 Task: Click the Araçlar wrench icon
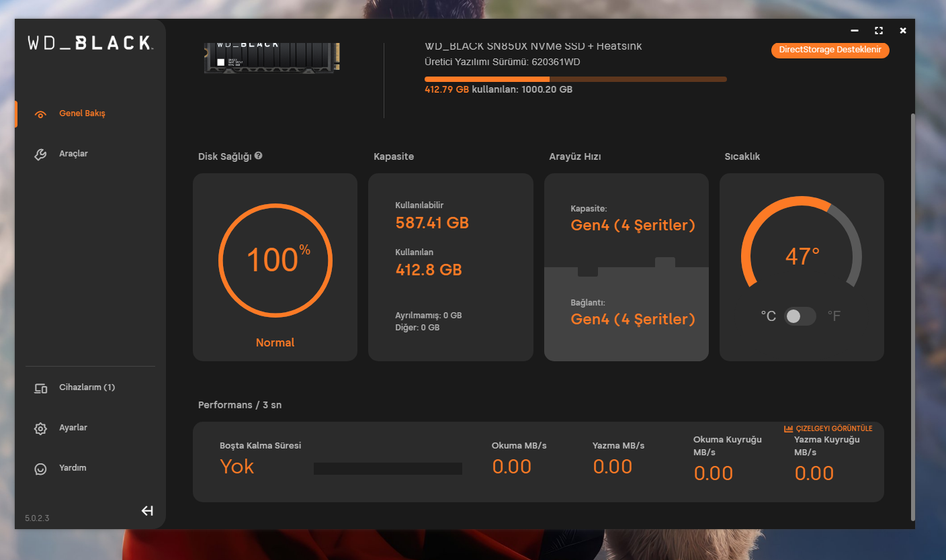pos(40,154)
